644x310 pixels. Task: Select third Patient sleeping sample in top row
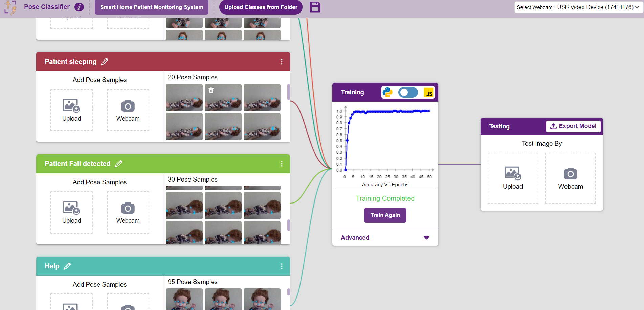click(262, 97)
